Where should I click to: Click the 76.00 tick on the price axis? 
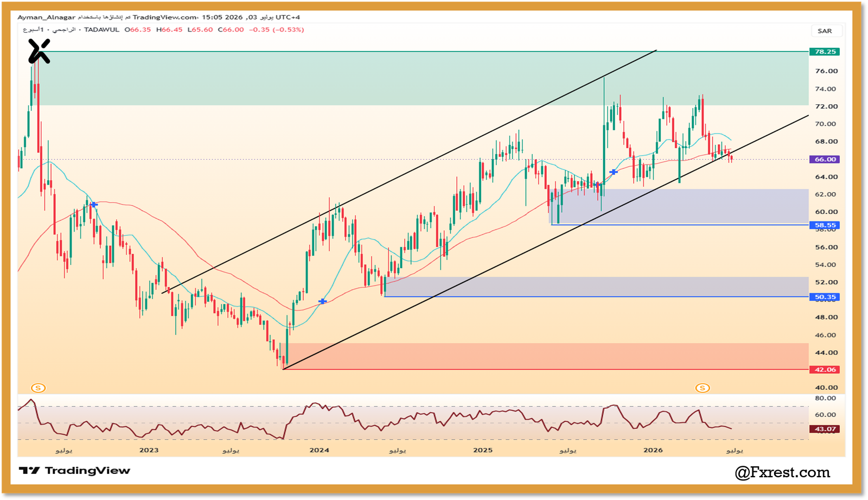click(826, 71)
